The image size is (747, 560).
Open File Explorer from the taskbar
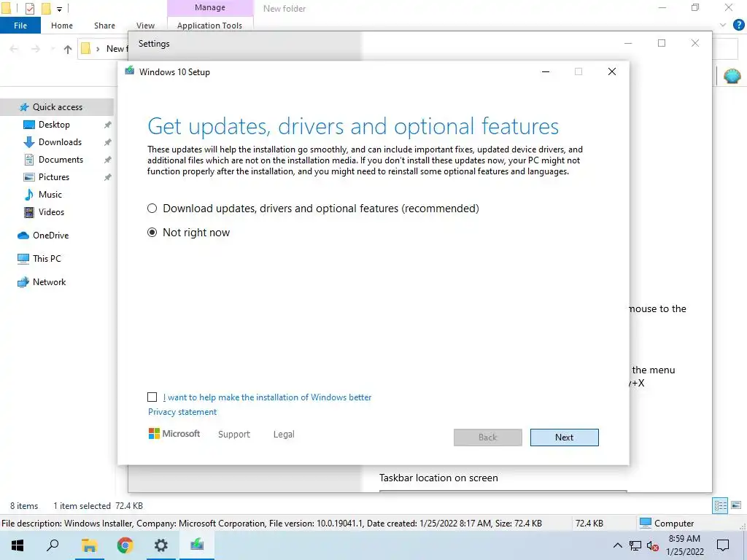(x=88, y=545)
